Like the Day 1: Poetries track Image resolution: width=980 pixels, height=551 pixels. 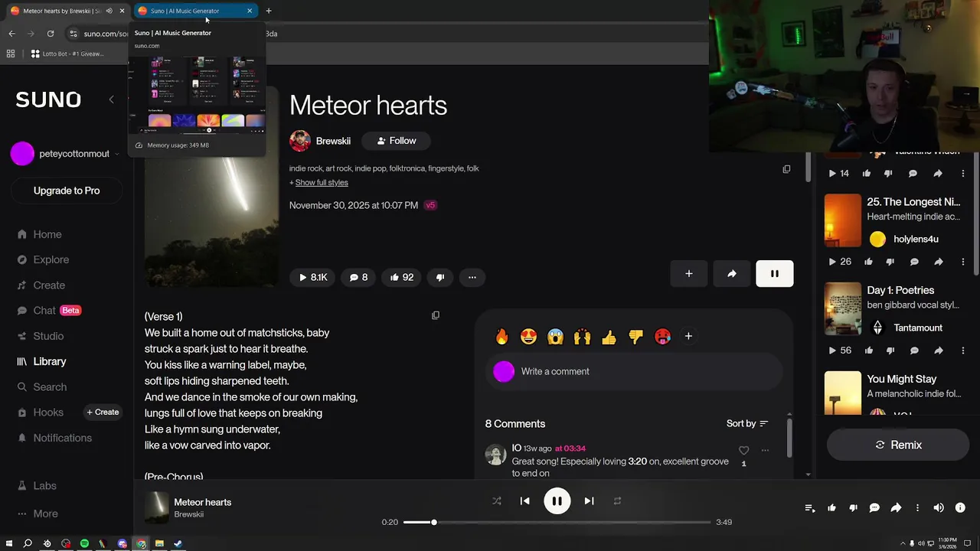tap(868, 350)
